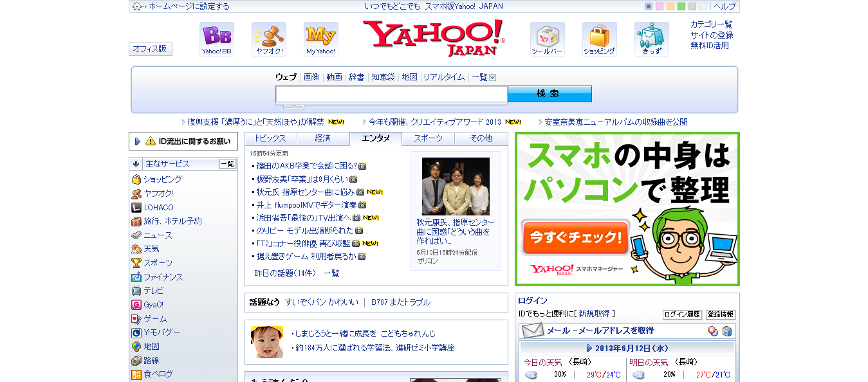Open the Yahoo! BB icon

217,39
